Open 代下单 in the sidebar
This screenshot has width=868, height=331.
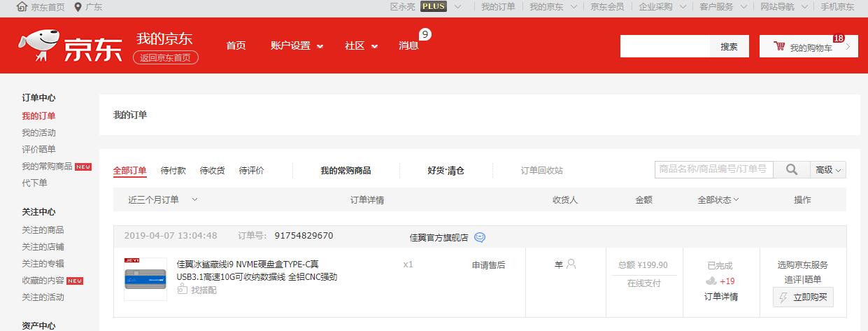(34, 183)
